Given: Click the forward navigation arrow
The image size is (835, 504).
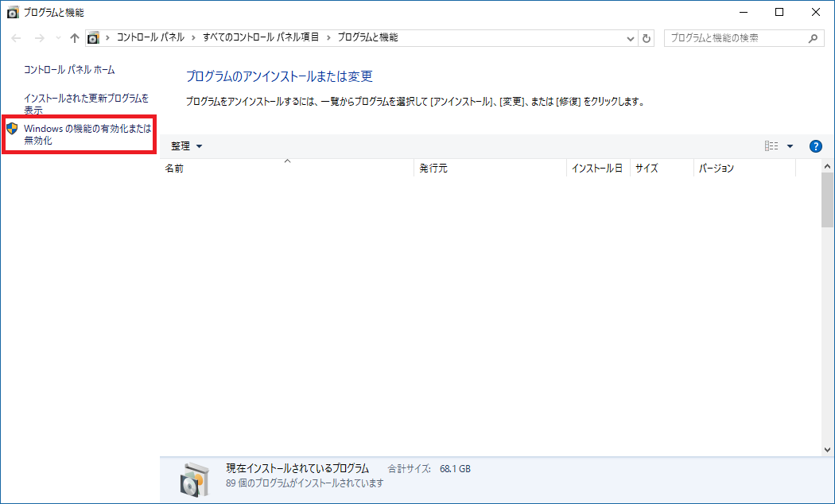Looking at the screenshot, I should (38, 38).
